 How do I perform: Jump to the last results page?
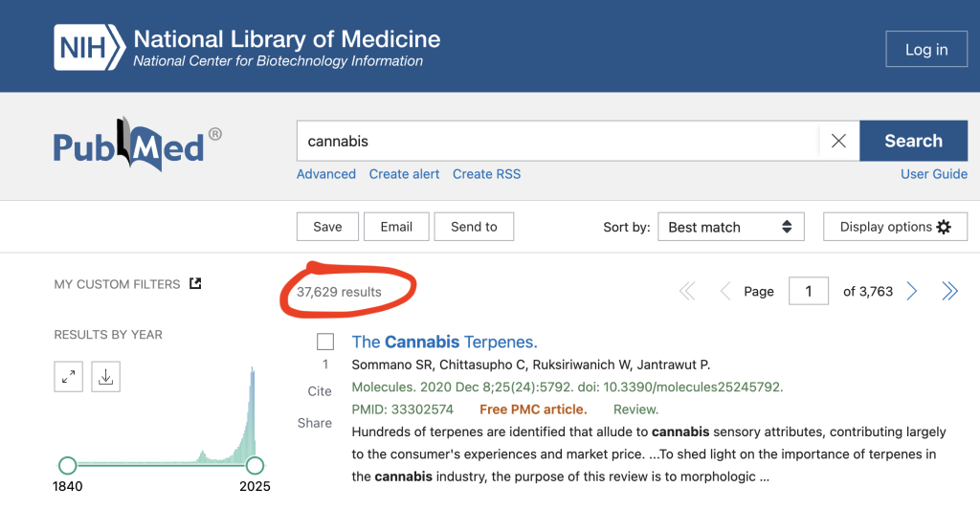coord(949,292)
